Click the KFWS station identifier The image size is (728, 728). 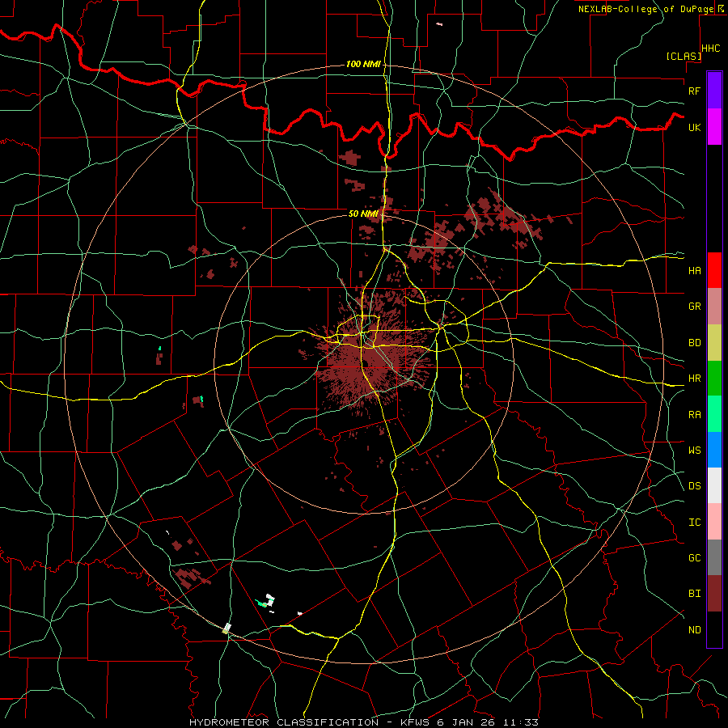click(415, 722)
